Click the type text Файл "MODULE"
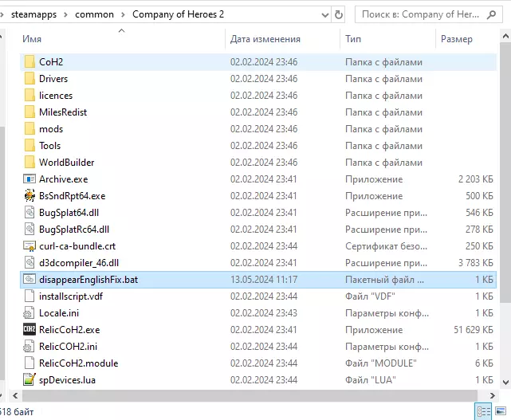This screenshot has width=511, height=420. tap(381, 363)
